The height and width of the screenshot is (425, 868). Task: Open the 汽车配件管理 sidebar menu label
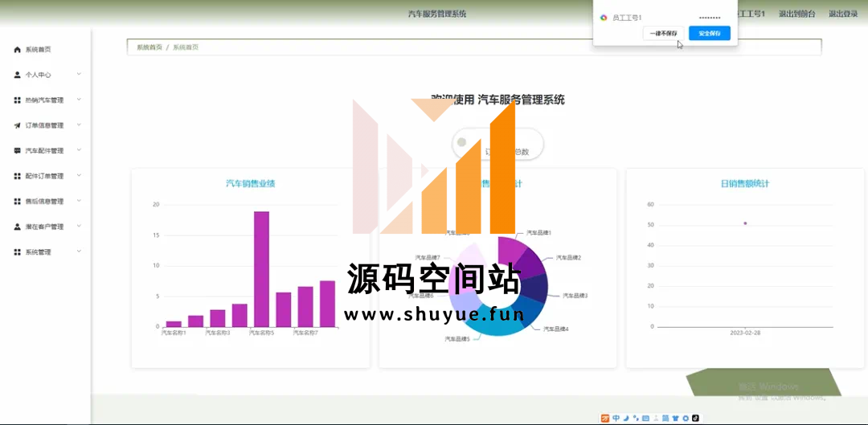tap(44, 150)
